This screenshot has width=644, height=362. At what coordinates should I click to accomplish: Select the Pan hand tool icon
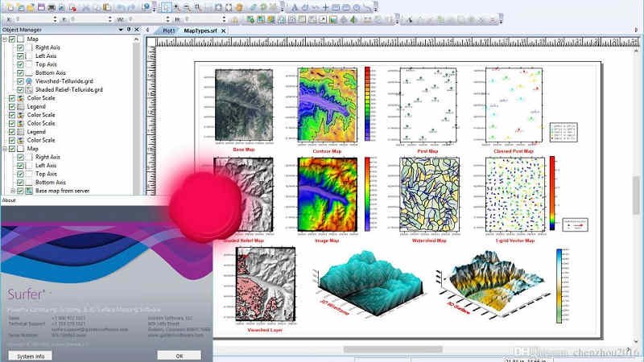pyautogui.click(x=239, y=7)
